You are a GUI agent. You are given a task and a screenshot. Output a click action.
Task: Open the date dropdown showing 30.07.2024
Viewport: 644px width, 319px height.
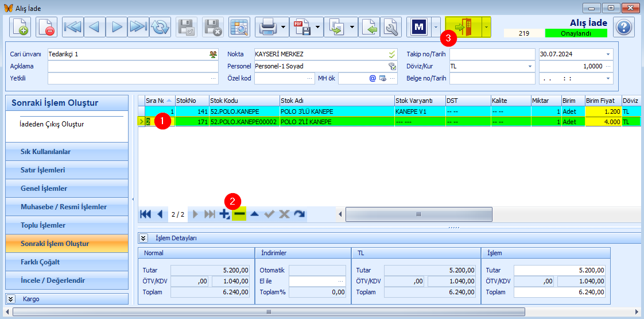click(x=608, y=54)
